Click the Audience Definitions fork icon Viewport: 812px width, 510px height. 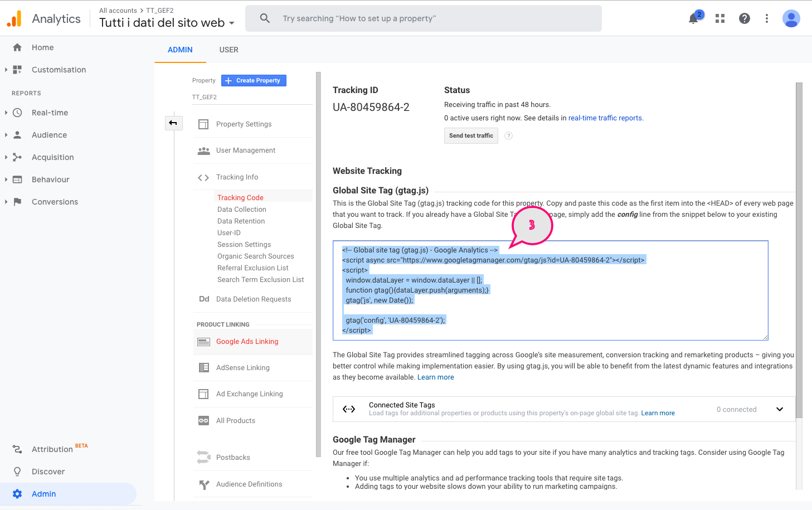204,484
